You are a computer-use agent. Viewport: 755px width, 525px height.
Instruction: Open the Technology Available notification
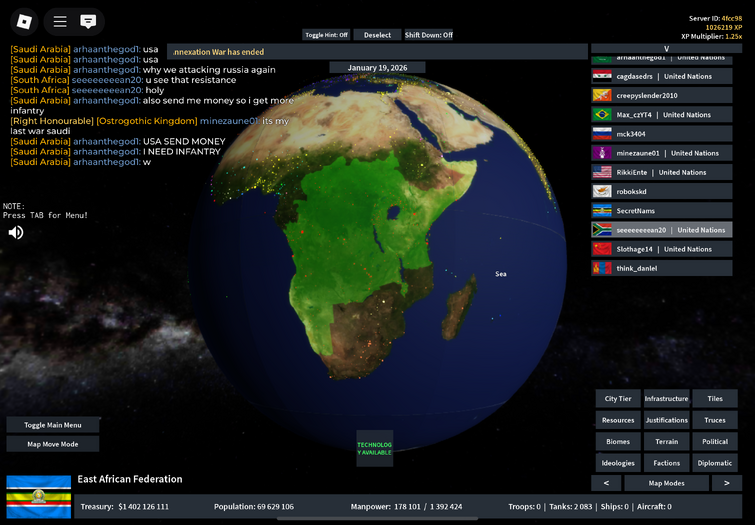tap(375, 448)
